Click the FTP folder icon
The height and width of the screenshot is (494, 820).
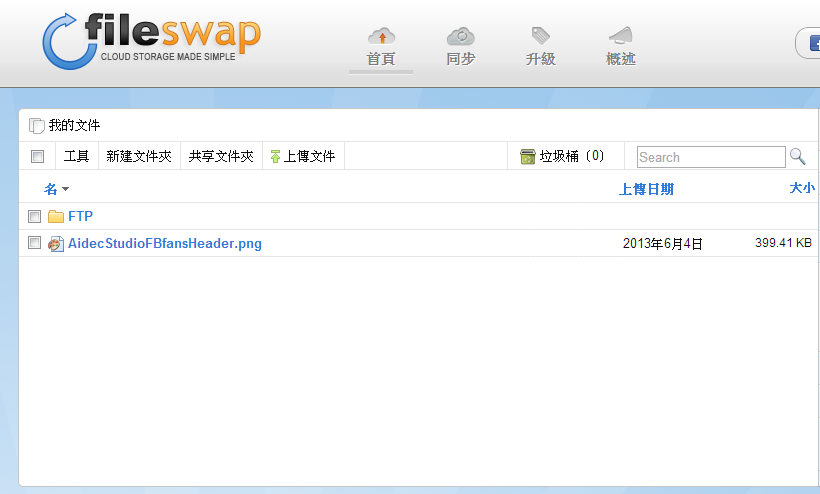(x=55, y=216)
